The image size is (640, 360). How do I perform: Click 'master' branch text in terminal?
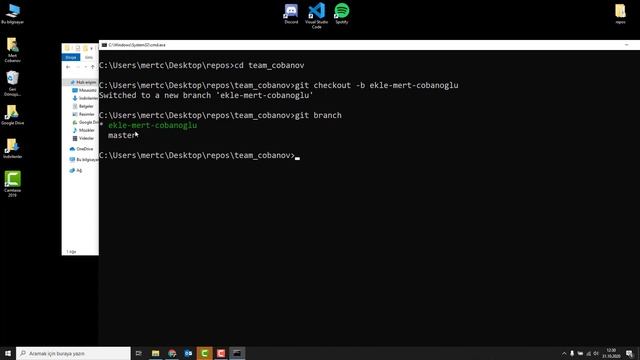(121, 135)
